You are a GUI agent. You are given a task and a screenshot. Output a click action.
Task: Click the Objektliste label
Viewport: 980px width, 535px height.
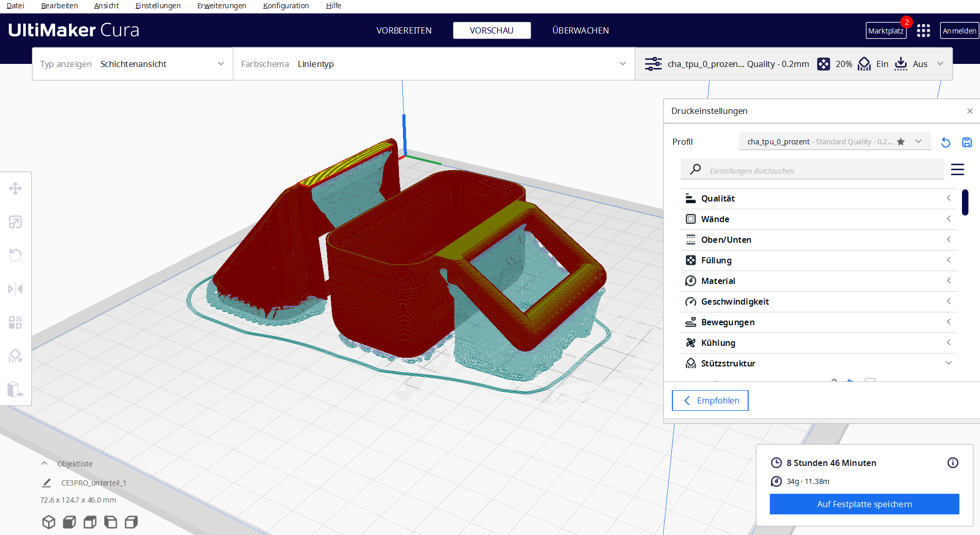click(75, 464)
